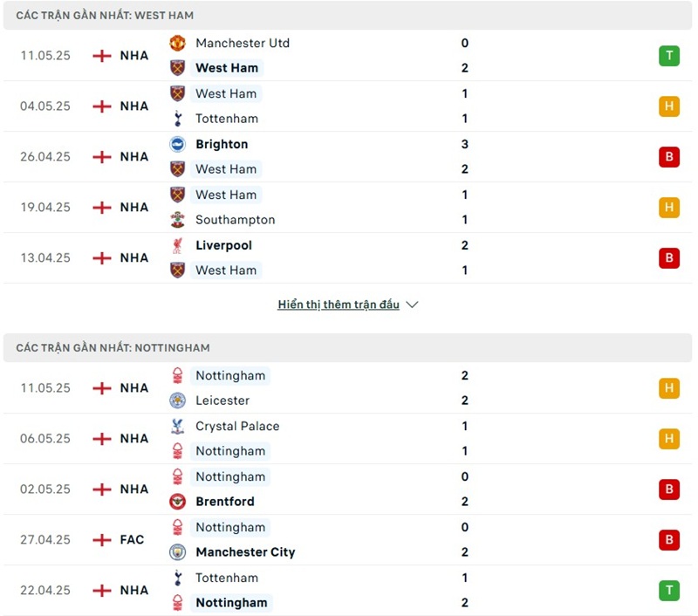Click the Brentford club crest icon
This screenshot has width=698, height=616.
tap(178, 502)
